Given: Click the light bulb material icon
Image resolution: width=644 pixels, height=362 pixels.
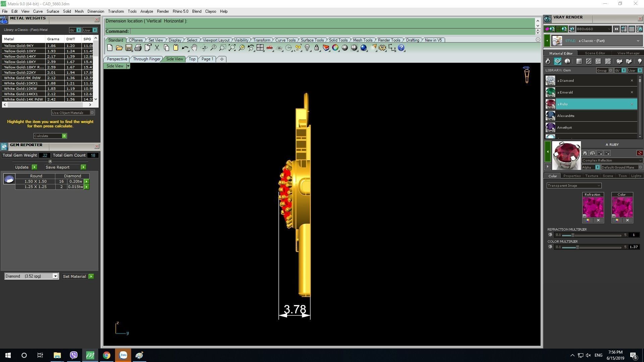Looking at the screenshot, I should 639,61.
